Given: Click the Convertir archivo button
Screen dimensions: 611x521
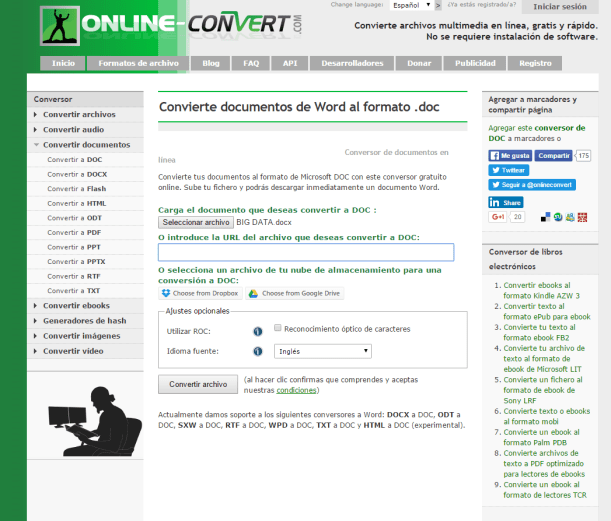Looking at the screenshot, I should point(198,384).
